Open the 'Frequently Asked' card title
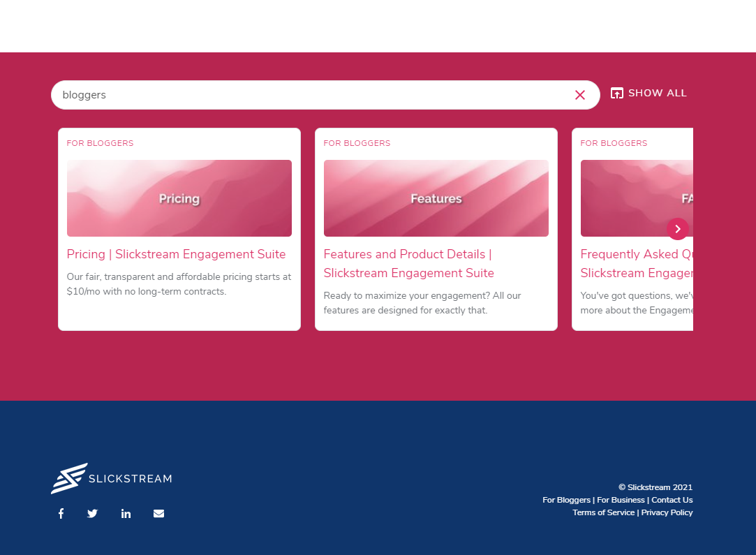The width and height of the screenshot is (756, 555). coord(637,263)
